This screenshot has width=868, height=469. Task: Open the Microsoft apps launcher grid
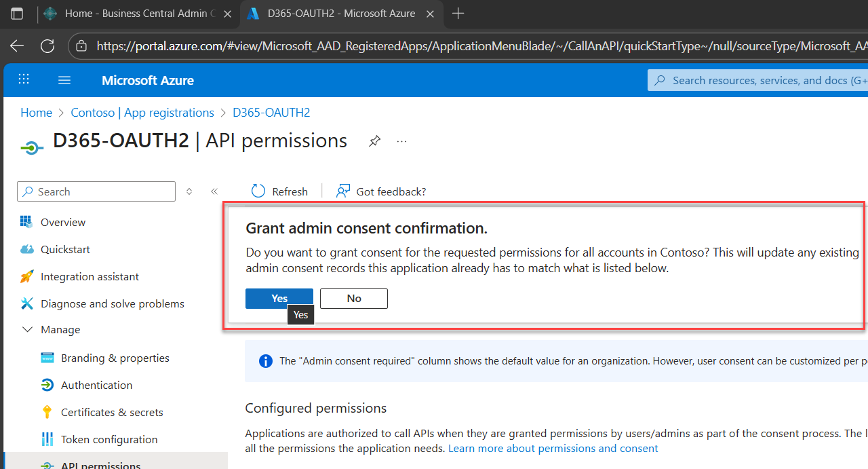[24, 79]
